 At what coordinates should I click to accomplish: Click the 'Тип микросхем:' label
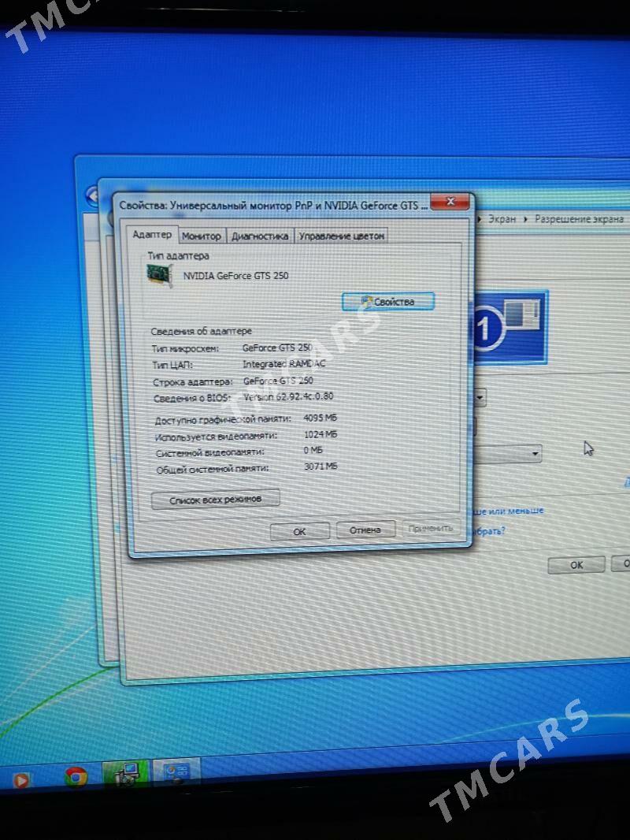(185, 348)
